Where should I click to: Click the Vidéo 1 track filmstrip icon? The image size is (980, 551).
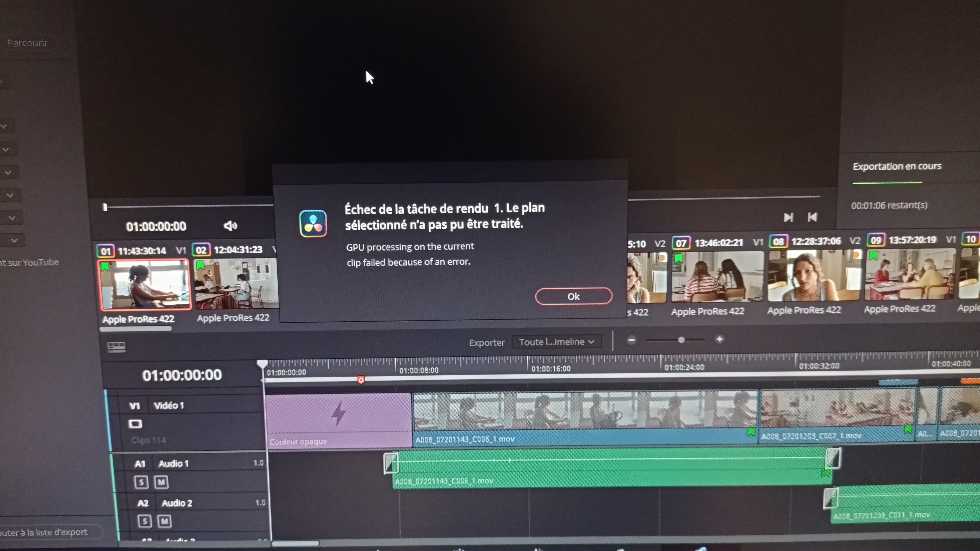[x=135, y=424]
